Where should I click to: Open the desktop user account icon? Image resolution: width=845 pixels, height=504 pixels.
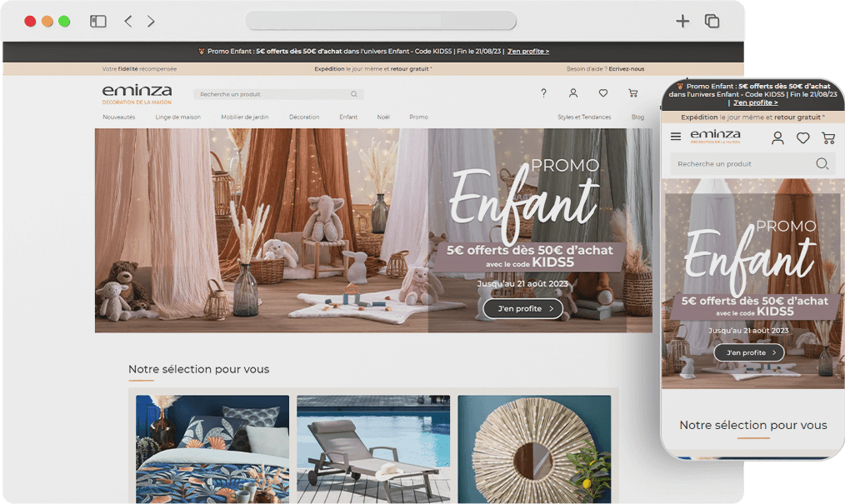click(573, 93)
